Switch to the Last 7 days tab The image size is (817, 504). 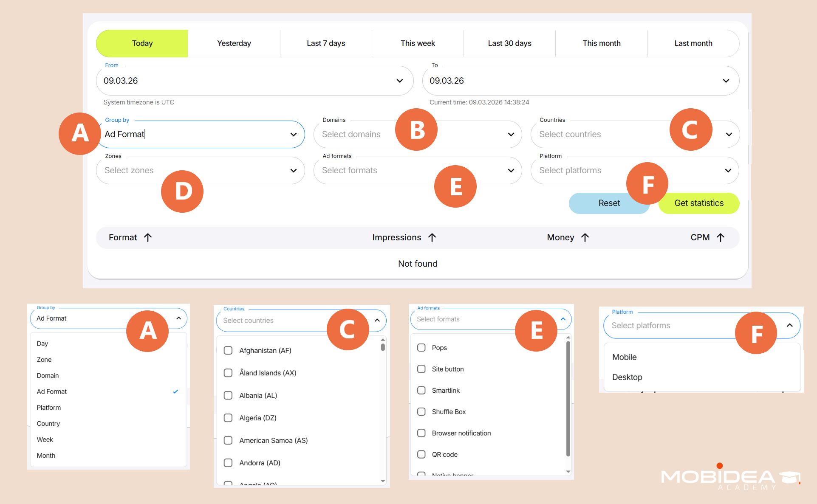coord(326,43)
